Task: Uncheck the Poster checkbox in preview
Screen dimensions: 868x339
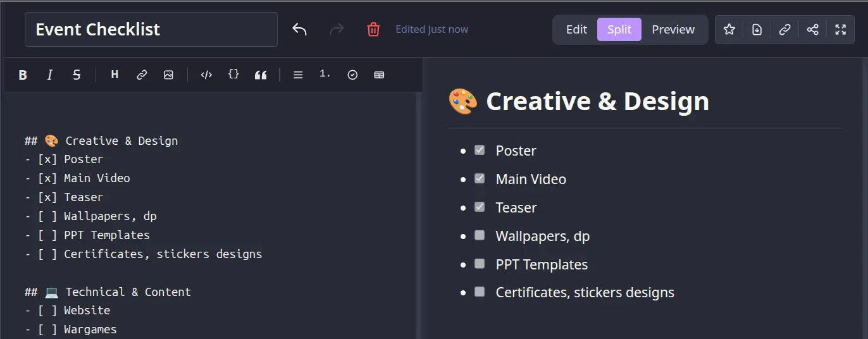Action: (480, 150)
